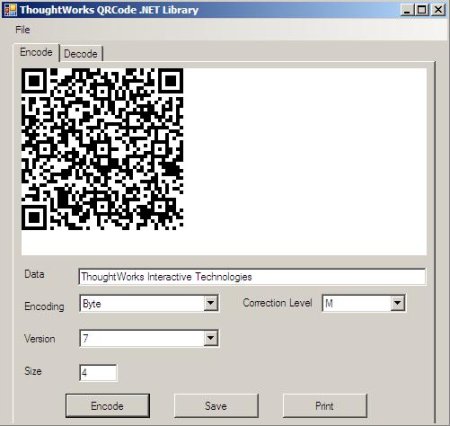Click the generated QR code image
This screenshot has height=426, width=450.
(102, 149)
